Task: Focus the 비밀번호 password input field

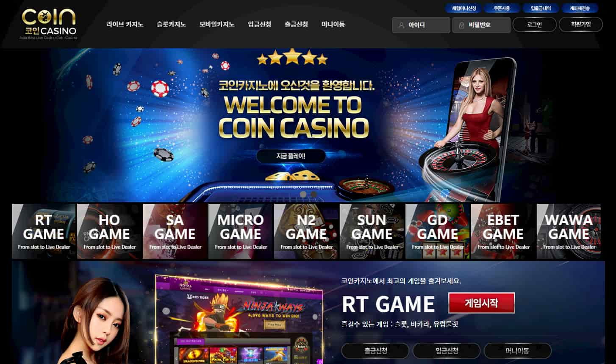Action: (481, 25)
